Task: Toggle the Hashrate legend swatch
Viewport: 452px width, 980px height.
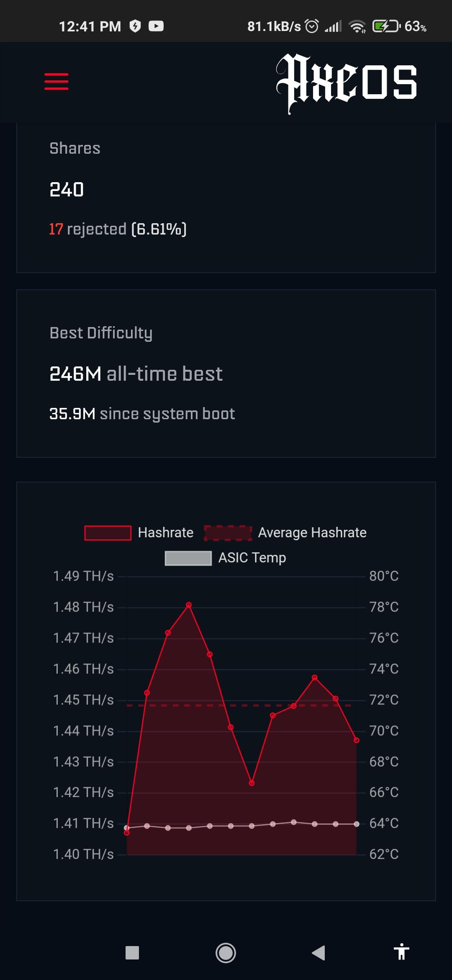Action: click(x=108, y=533)
